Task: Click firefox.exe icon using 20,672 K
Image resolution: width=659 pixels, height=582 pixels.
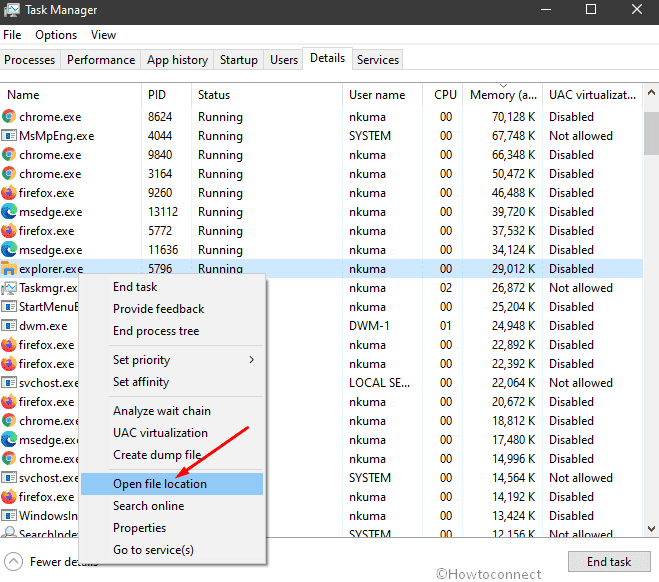Action: pos(9,402)
